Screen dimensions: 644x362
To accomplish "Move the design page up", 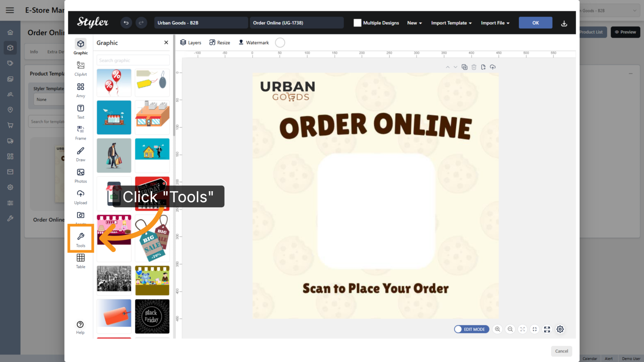I will 447,67.
